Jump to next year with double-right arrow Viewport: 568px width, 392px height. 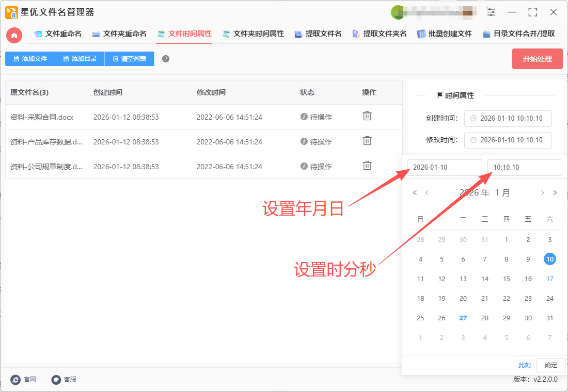(x=555, y=193)
